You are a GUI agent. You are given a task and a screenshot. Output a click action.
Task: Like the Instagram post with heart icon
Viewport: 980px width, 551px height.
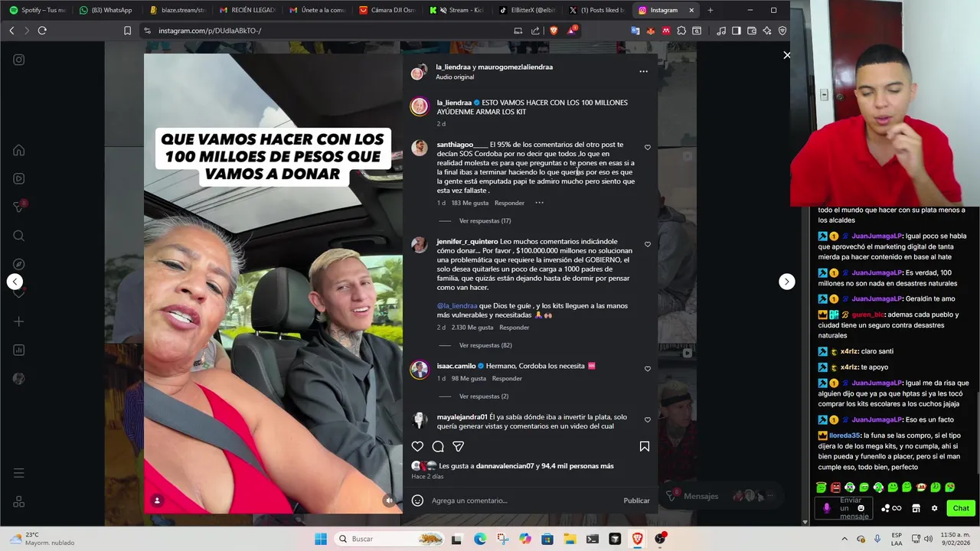click(x=417, y=446)
